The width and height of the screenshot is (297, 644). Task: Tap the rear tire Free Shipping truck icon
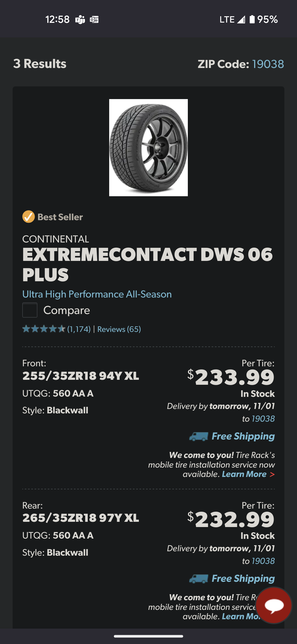click(199, 579)
